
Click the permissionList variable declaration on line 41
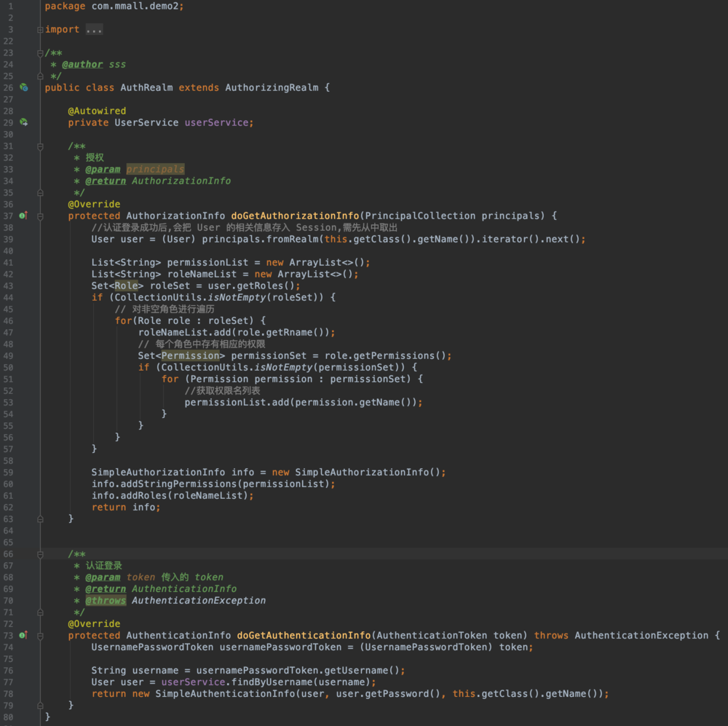click(207, 262)
